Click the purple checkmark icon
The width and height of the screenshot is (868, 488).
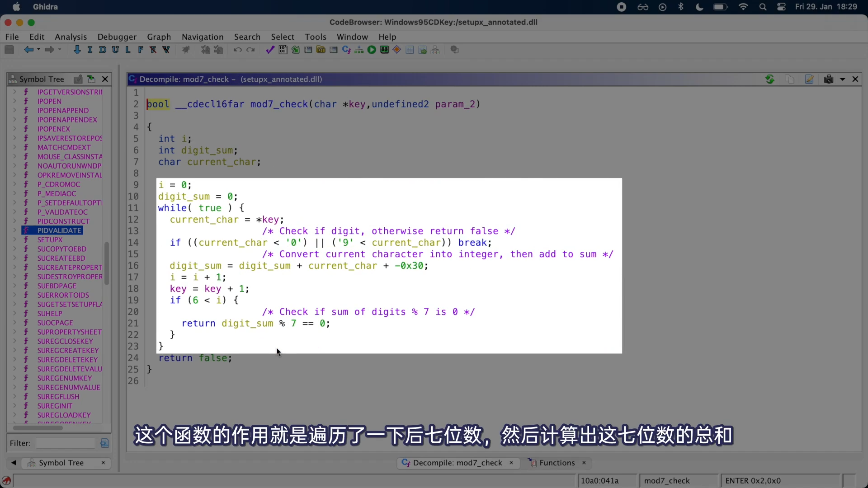pyautogui.click(x=270, y=50)
